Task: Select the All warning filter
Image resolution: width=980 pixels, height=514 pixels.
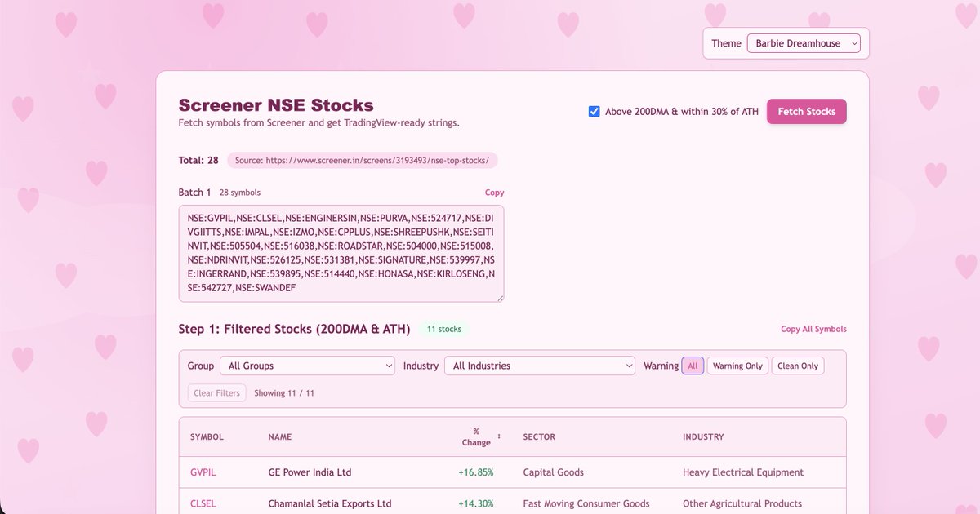Action: [x=693, y=366]
